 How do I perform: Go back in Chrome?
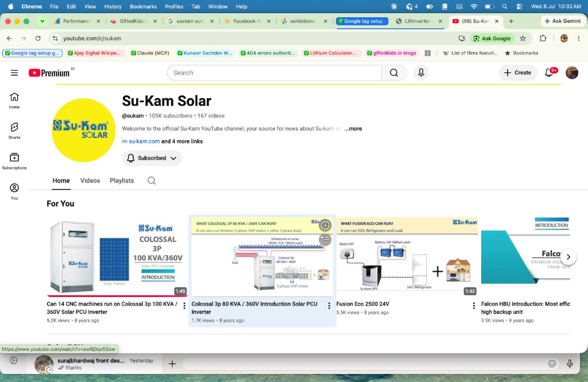point(9,38)
